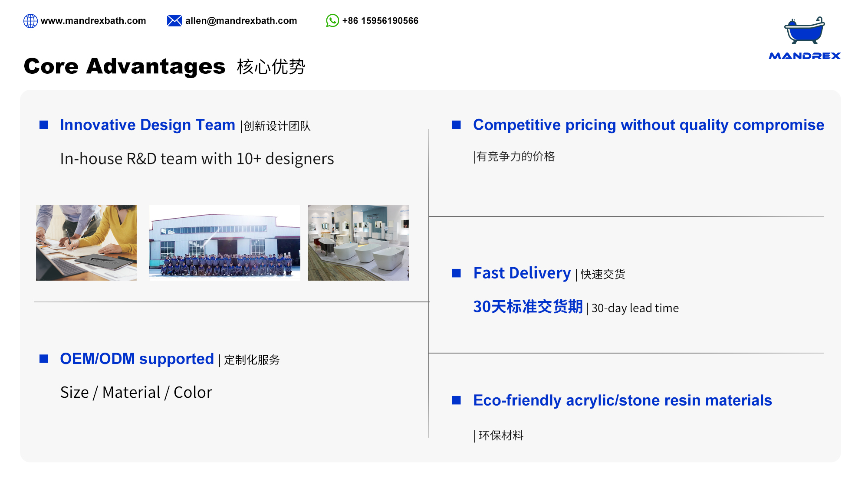Click the Mandrex bathtub logo icon
This screenshot has height=488, width=868.
point(804,31)
